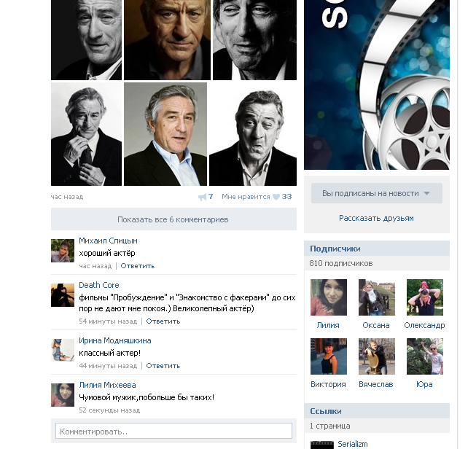Viewport: 476px width, 449px height.
Task: Click Лилия Михеева's comment avatar
Action: [63, 395]
